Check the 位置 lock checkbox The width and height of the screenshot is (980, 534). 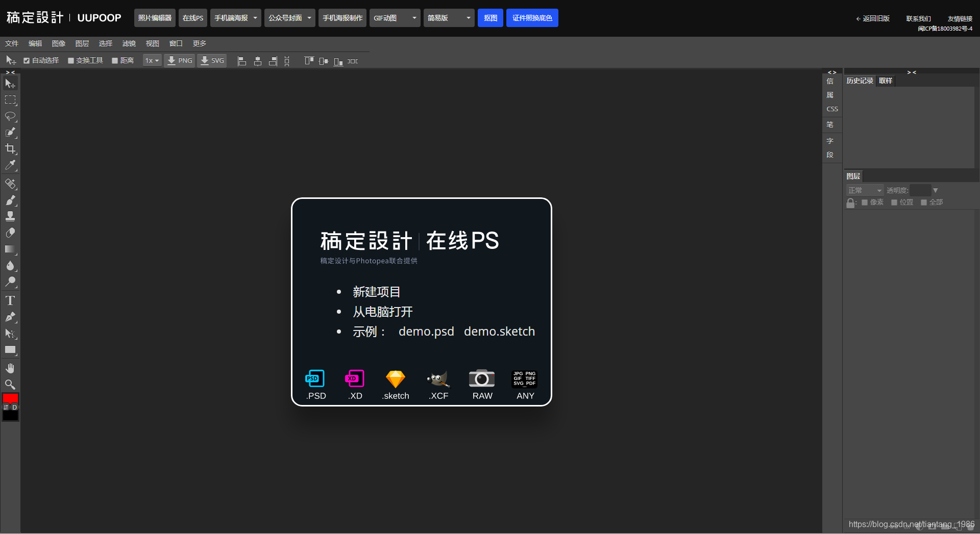coord(894,202)
